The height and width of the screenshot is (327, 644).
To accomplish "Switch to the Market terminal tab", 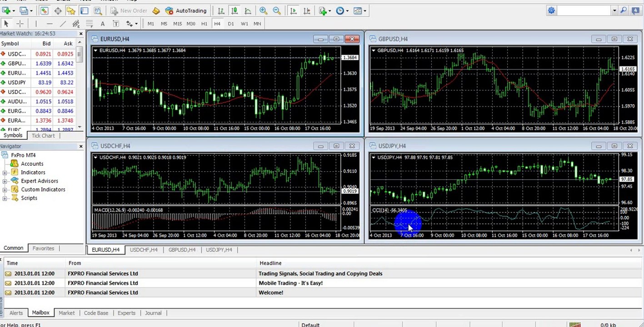I will click(x=67, y=313).
